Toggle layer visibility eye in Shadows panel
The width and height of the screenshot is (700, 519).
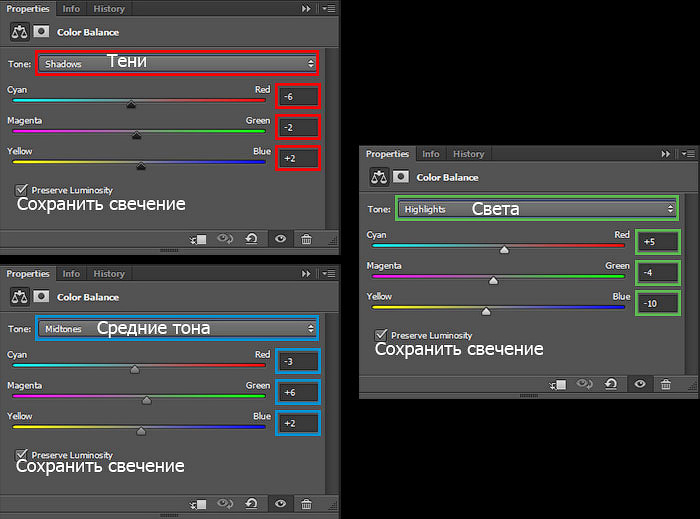tap(280, 239)
